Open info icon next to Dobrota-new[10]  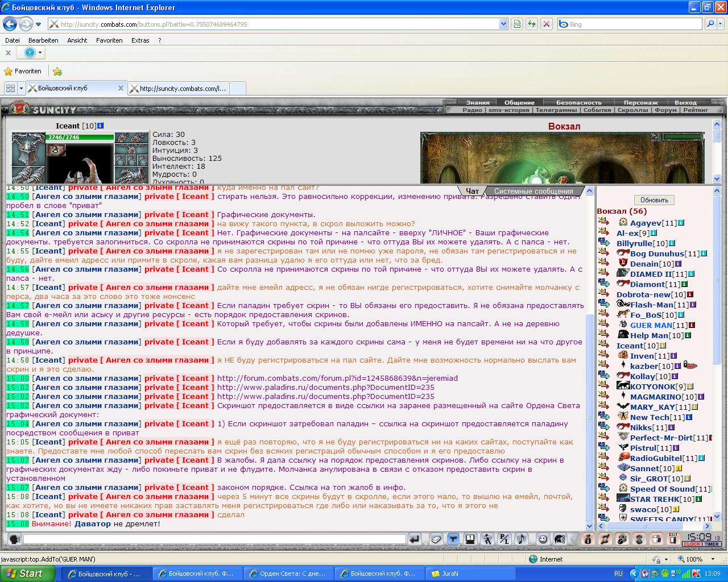[690, 294]
